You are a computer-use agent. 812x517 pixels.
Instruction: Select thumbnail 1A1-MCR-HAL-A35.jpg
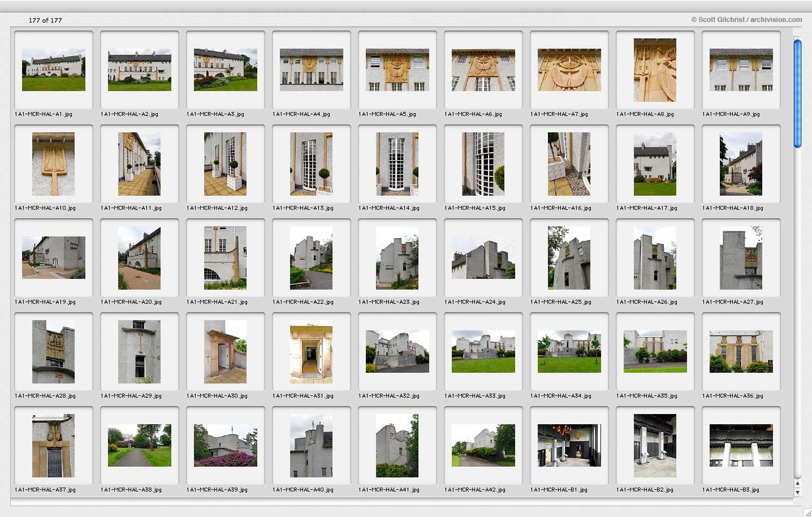tap(655, 351)
